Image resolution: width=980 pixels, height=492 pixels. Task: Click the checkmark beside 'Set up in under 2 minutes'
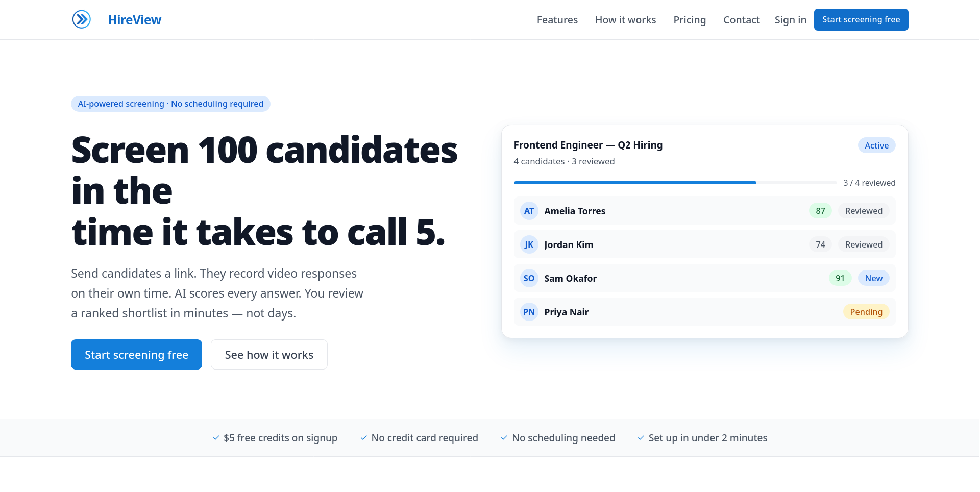pos(640,438)
